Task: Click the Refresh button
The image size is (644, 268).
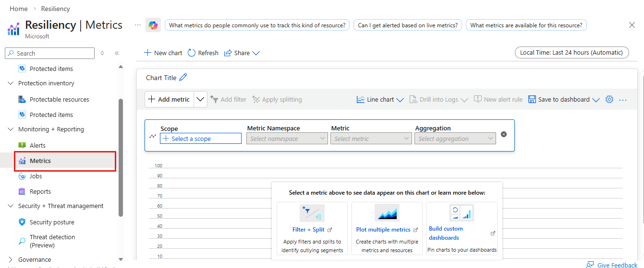Action: coord(203,53)
